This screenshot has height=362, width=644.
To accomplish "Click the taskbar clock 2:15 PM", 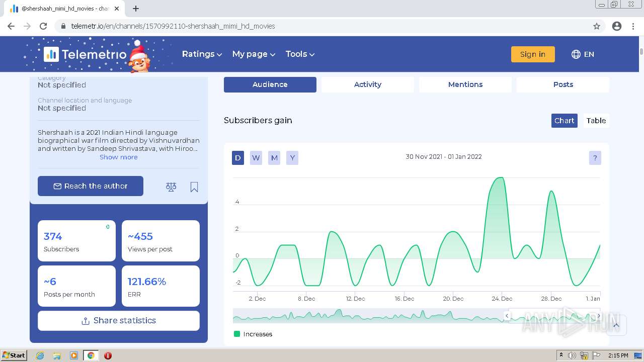I will [x=618, y=355].
